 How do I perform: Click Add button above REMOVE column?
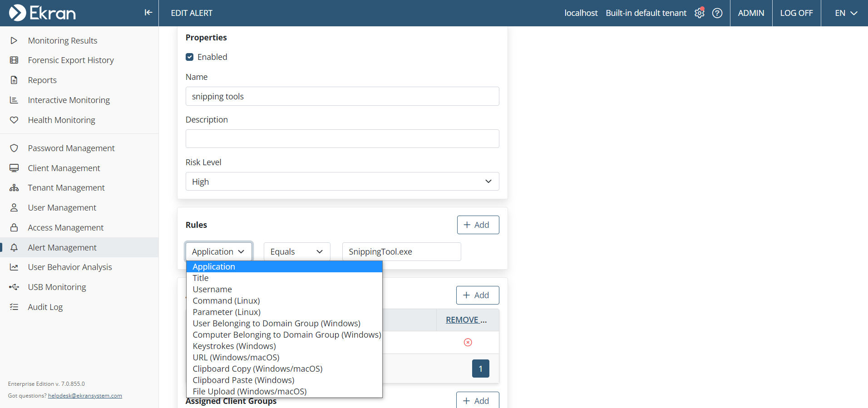coord(478,295)
